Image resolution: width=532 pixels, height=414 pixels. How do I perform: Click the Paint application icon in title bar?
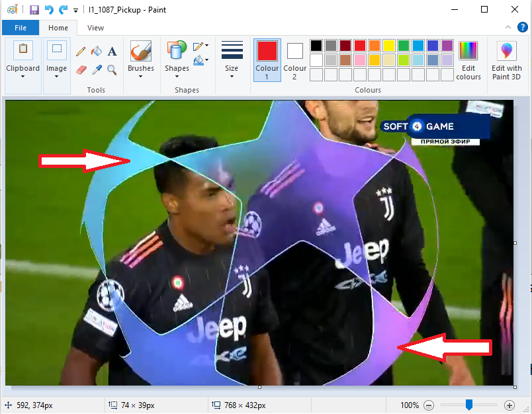pos(13,10)
